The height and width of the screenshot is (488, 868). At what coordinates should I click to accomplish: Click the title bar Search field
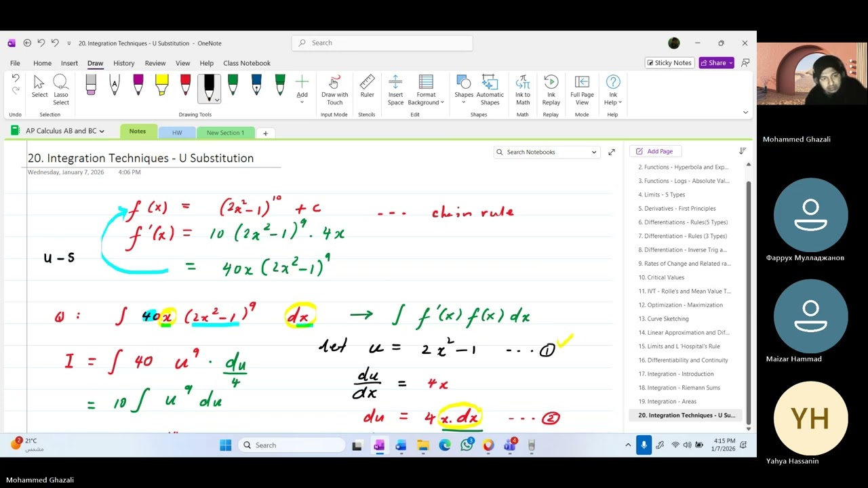point(382,43)
